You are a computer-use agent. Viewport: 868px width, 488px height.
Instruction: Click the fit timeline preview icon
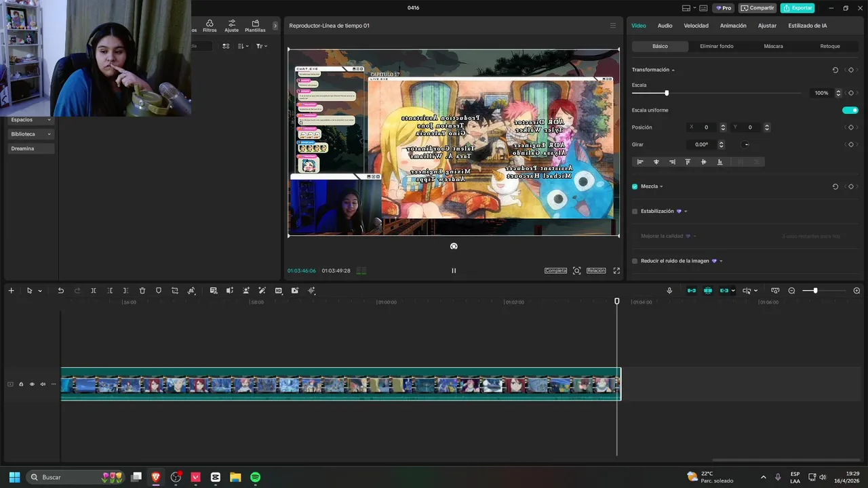point(775,291)
